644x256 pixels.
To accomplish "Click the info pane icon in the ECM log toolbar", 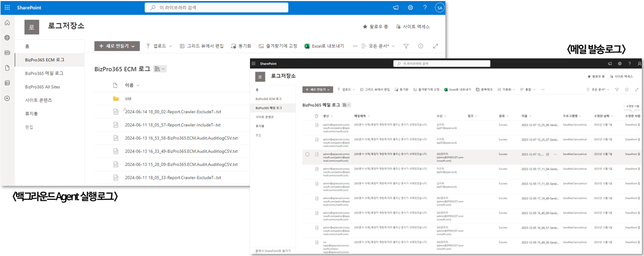I will (x=421, y=47).
